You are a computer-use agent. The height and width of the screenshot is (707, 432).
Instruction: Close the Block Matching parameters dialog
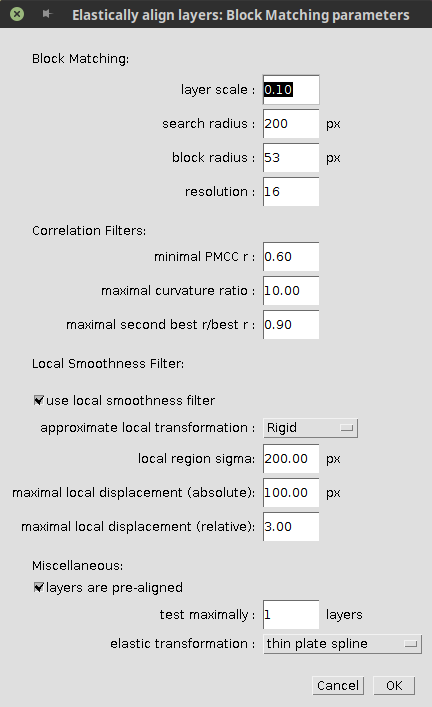[17, 14]
